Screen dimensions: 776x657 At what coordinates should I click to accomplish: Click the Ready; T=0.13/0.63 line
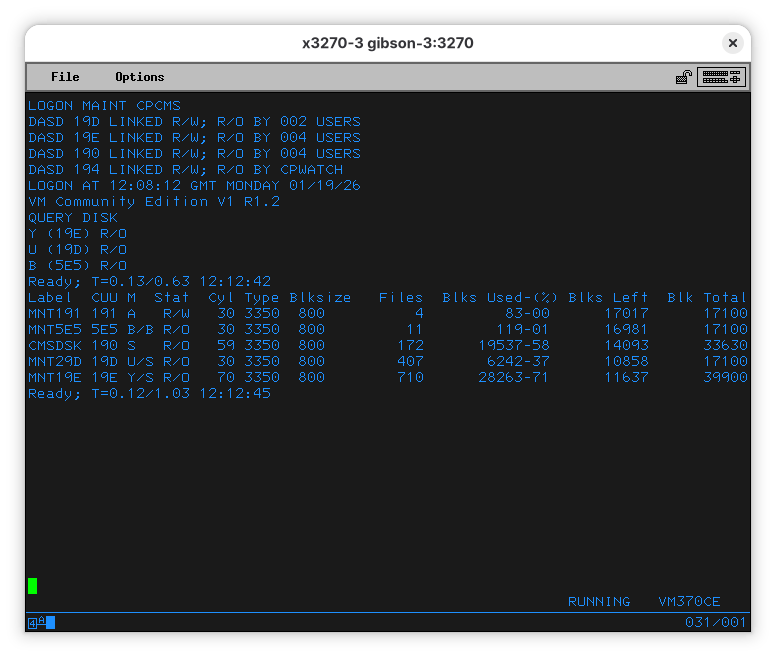pyautogui.click(x=149, y=282)
